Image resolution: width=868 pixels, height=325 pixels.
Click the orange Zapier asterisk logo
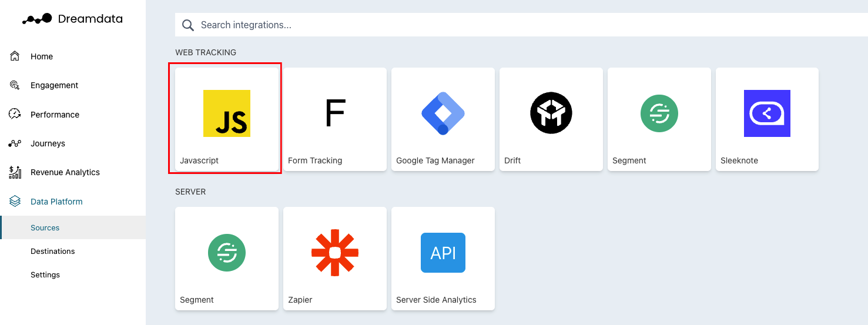tap(335, 253)
